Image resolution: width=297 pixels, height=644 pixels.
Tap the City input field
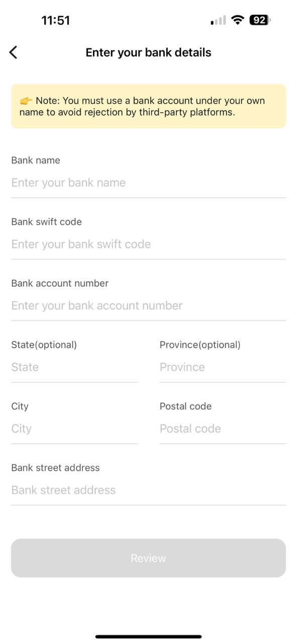[x=74, y=428]
